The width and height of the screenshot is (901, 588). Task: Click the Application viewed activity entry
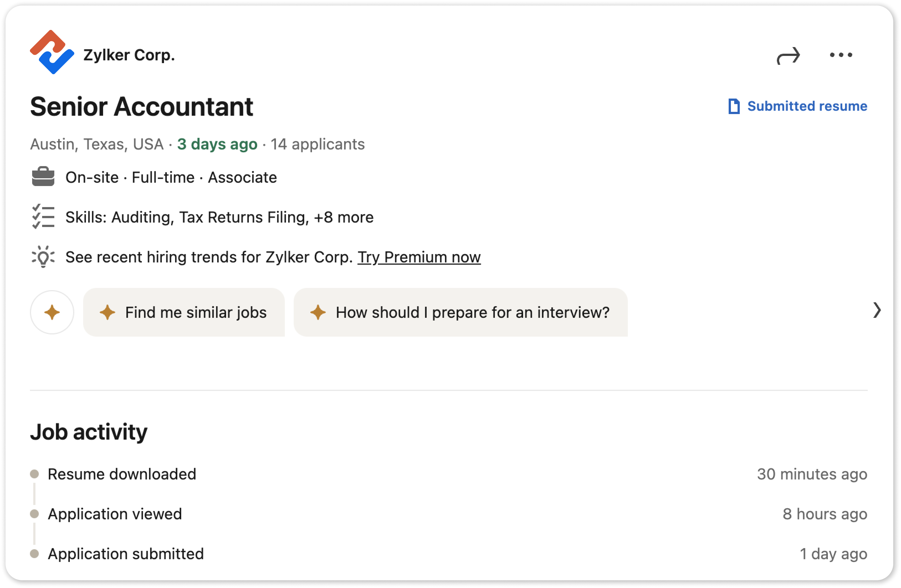[x=449, y=514]
